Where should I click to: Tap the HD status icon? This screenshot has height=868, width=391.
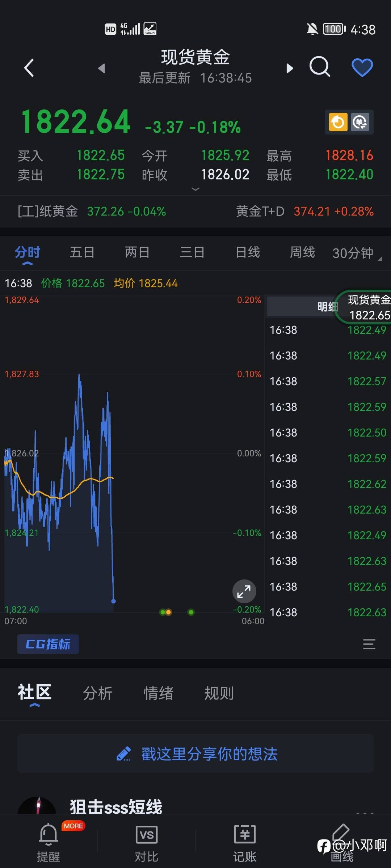(x=110, y=29)
